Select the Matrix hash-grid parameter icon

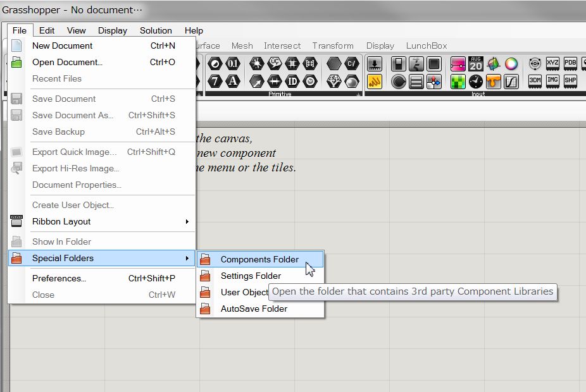pyautogui.click(x=292, y=64)
